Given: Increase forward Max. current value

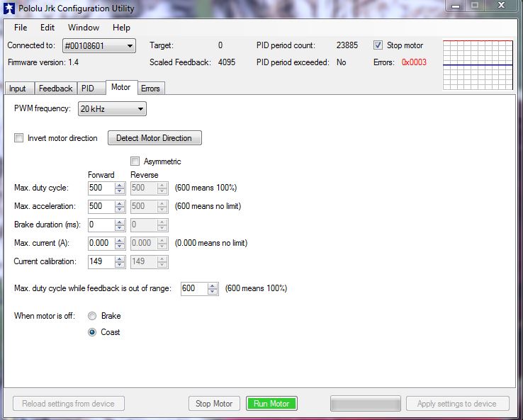Looking at the screenshot, I should click(x=120, y=241).
